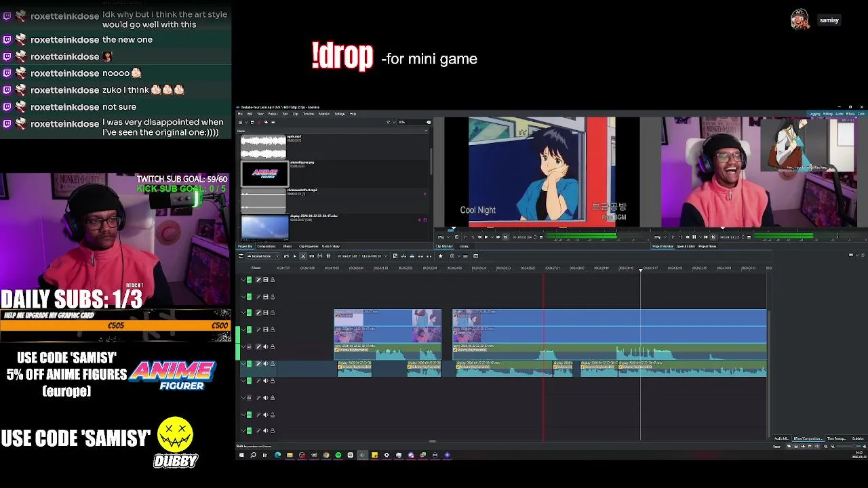Rewind in the Project Monitor

point(687,237)
